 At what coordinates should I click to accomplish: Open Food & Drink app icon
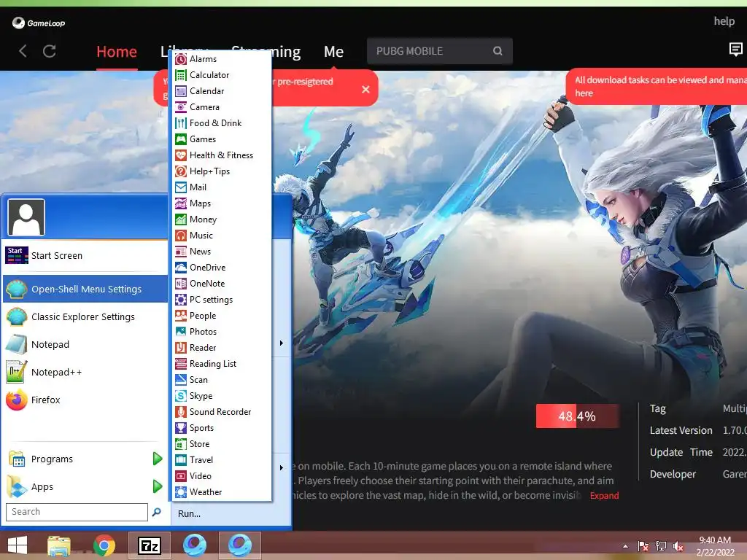pos(181,123)
